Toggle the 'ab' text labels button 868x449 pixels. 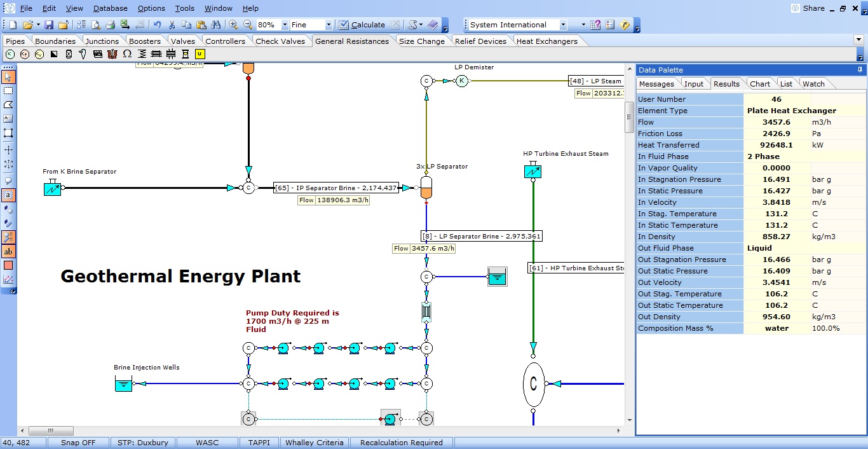(x=8, y=251)
